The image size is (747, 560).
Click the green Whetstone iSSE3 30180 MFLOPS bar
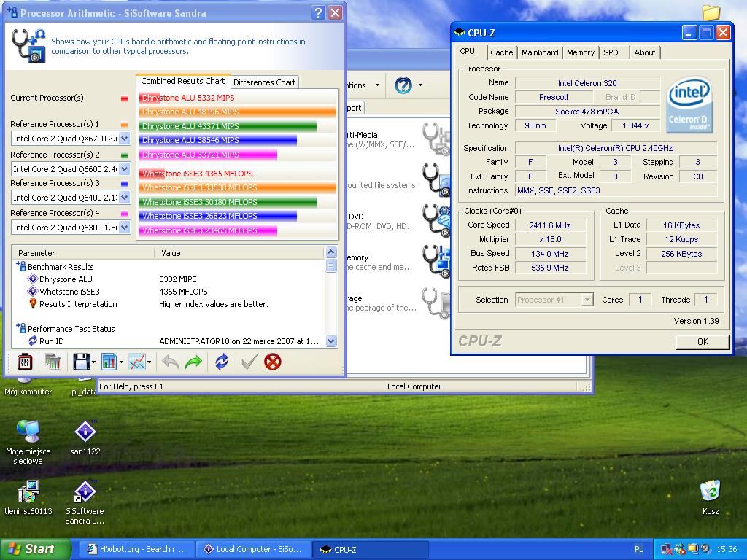point(228,202)
